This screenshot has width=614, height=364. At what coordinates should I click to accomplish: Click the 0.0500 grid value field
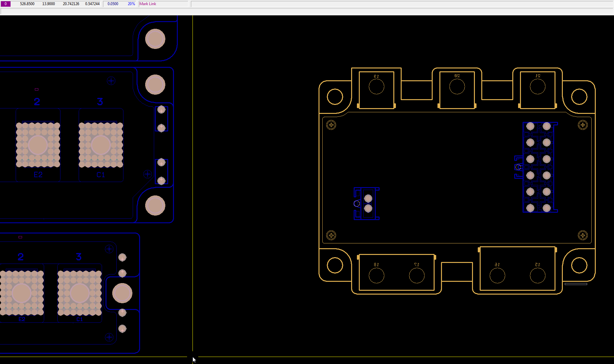pos(113,4)
